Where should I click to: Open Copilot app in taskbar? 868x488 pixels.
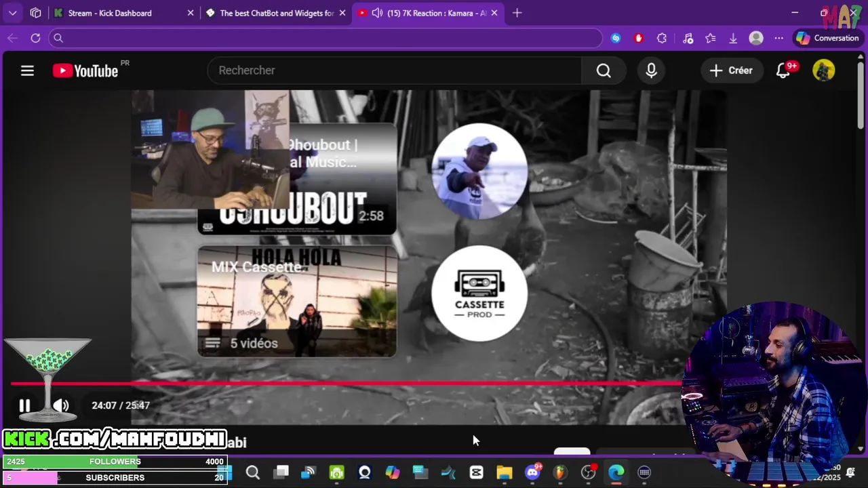[393, 472]
